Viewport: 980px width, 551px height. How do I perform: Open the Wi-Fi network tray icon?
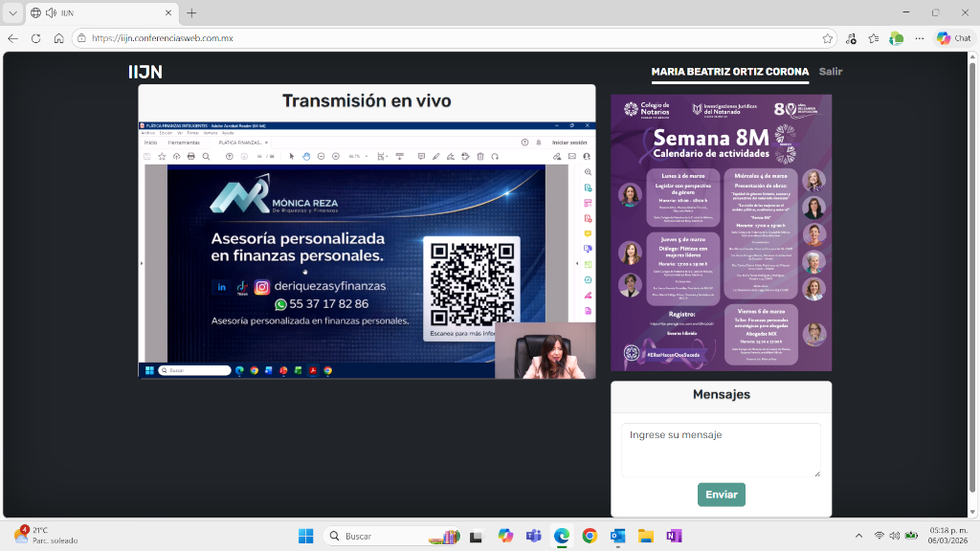pos(880,536)
